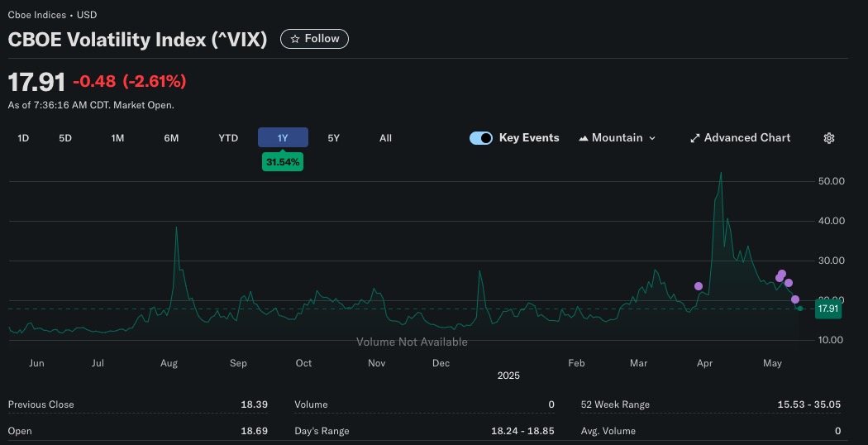The width and height of the screenshot is (868, 445).
Task: Show the All time range
Action: (x=386, y=138)
